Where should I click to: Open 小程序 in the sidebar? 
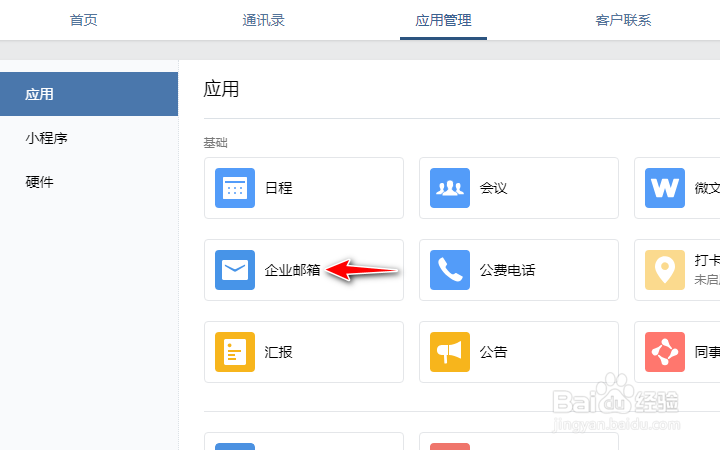click(x=46, y=138)
